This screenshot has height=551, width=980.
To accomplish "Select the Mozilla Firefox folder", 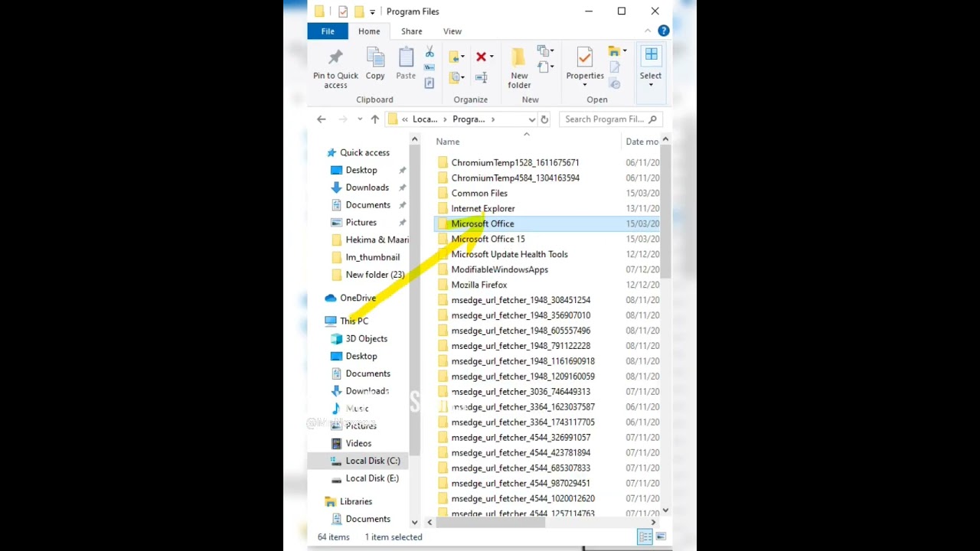I will (x=479, y=285).
